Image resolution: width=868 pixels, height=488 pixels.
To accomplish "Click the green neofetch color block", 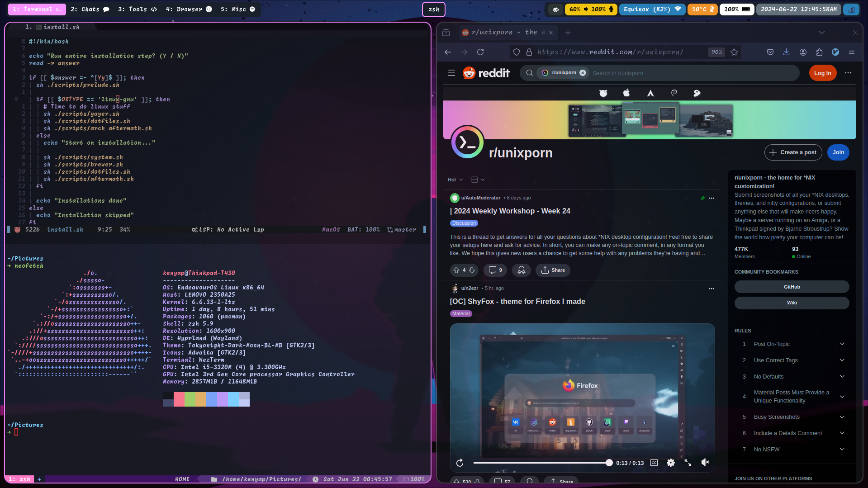I will pyautogui.click(x=190, y=399).
